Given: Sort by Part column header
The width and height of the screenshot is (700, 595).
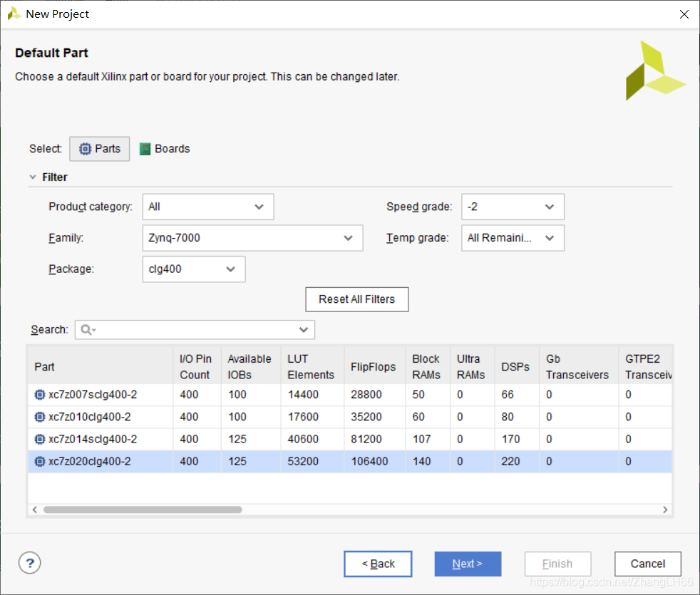Looking at the screenshot, I should (x=101, y=366).
